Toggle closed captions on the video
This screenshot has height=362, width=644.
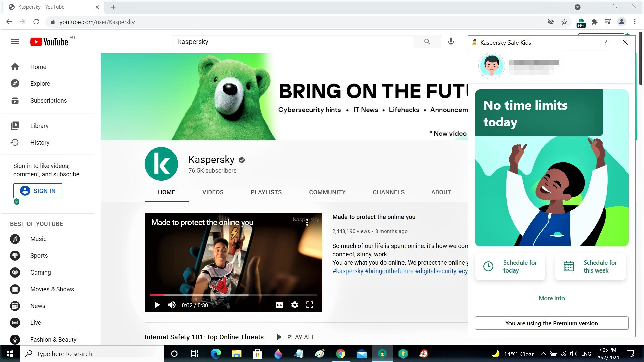pos(279,305)
